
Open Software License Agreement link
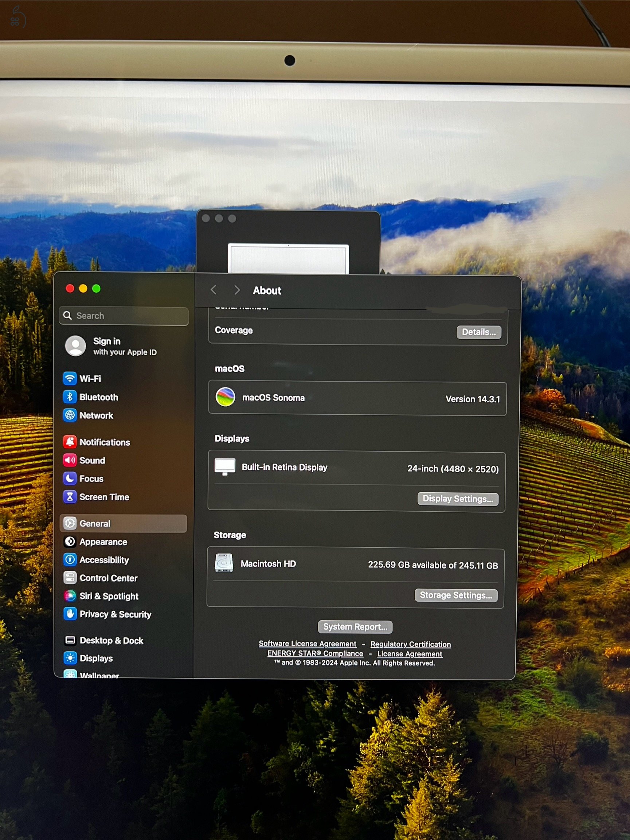point(308,644)
